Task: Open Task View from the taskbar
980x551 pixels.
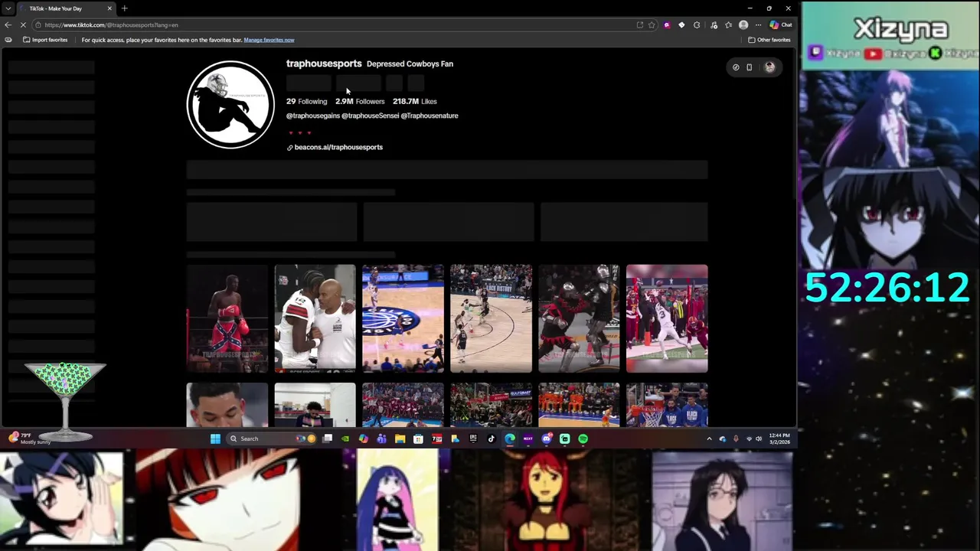Action: point(328,439)
